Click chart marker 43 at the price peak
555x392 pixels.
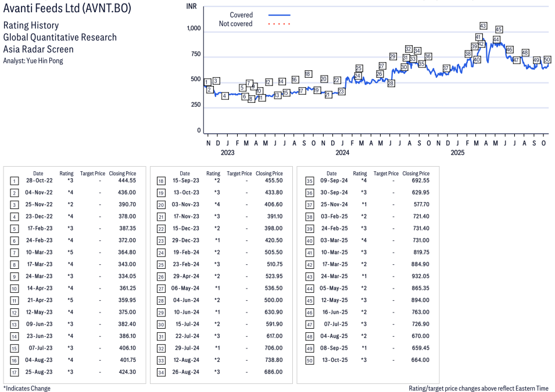pos(483,26)
